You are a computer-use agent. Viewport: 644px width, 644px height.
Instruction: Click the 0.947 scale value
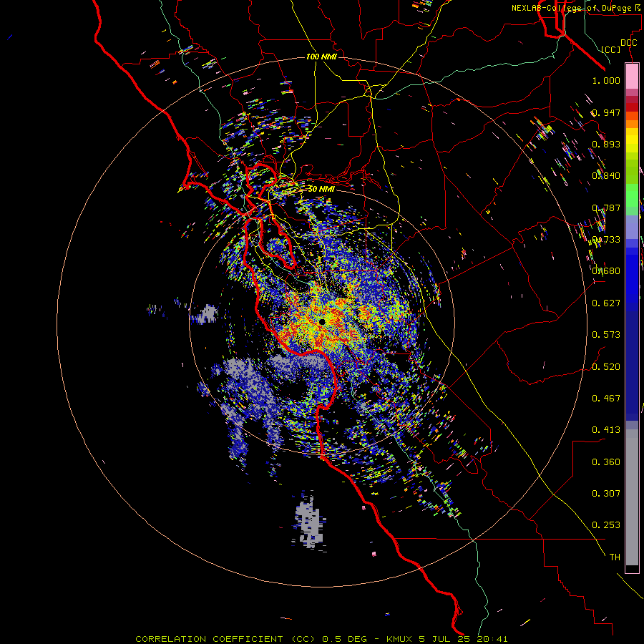(606, 112)
